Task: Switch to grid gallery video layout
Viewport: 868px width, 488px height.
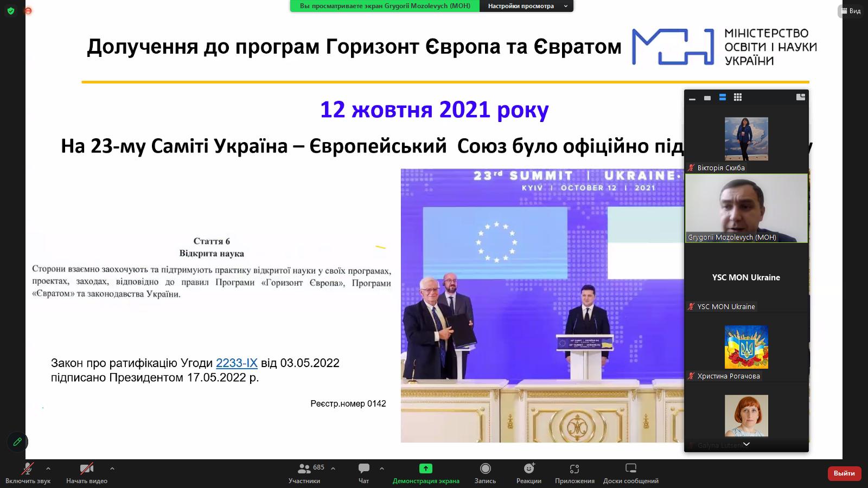Action: 737,98
